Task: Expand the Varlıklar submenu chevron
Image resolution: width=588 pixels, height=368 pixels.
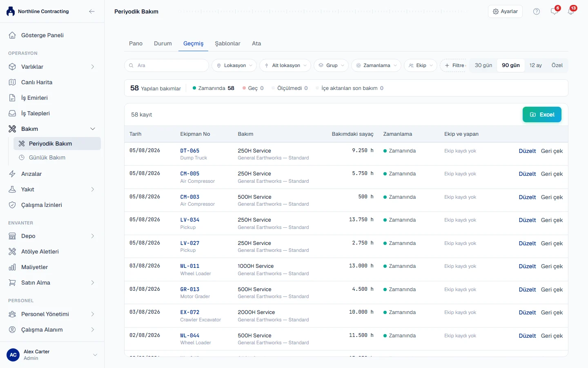Action: tap(93, 67)
